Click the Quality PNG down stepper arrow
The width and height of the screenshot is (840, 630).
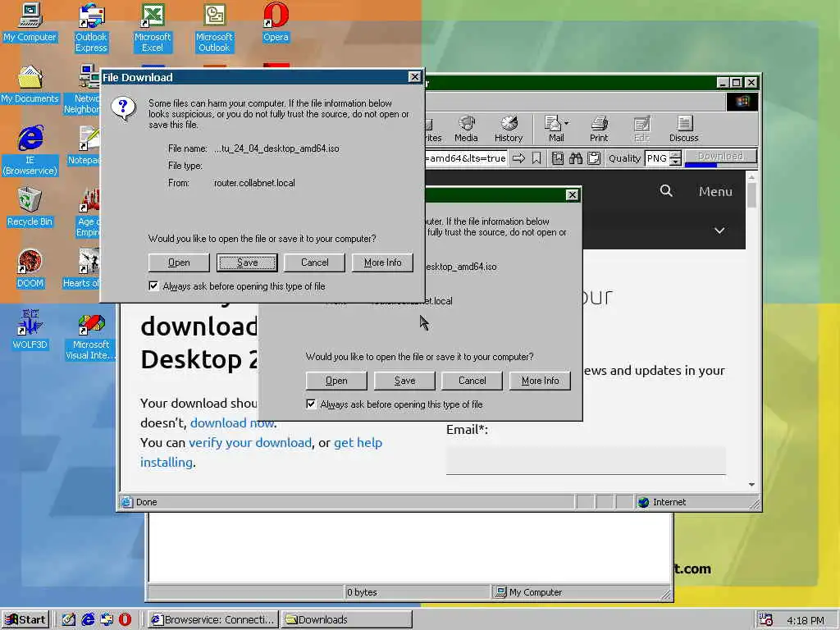click(676, 162)
